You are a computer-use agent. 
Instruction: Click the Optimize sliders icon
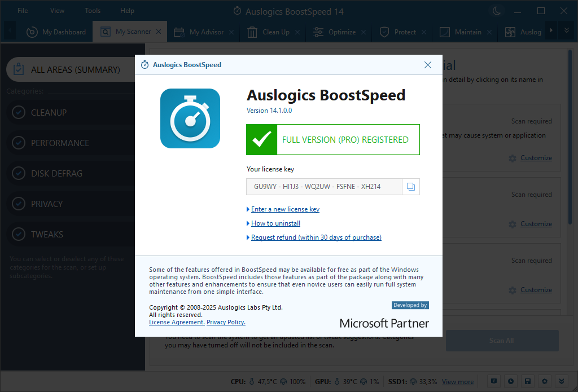[318, 32]
